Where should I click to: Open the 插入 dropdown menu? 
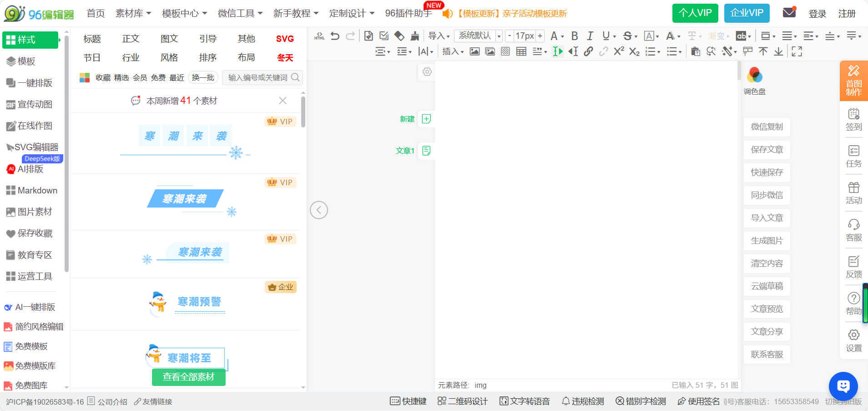[x=453, y=51]
